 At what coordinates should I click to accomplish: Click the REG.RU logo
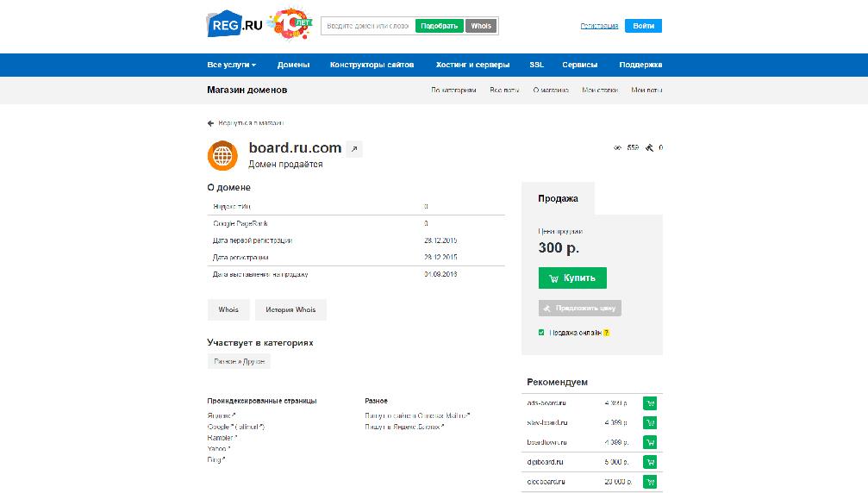[x=234, y=25]
